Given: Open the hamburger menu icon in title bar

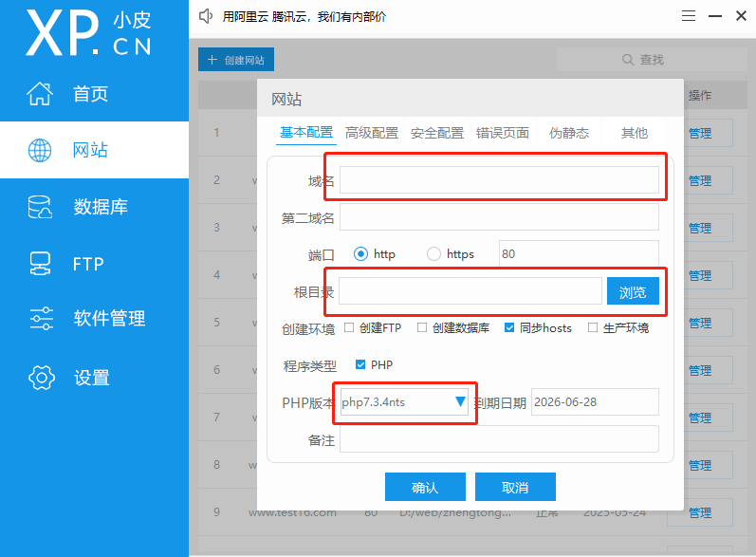Looking at the screenshot, I should 689,16.
